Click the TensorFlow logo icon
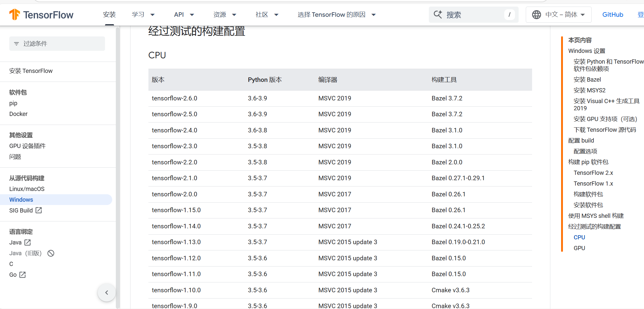 (14, 14)
